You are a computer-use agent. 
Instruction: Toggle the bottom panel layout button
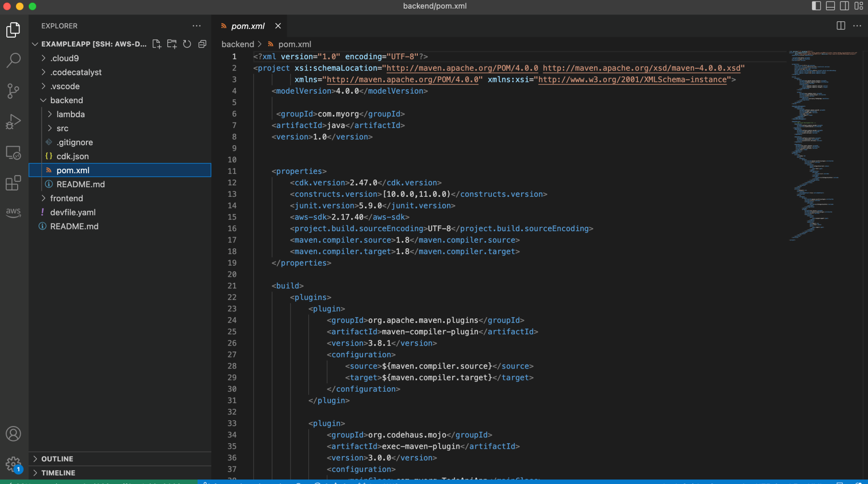pyautogui.click(x=830, y=6)
